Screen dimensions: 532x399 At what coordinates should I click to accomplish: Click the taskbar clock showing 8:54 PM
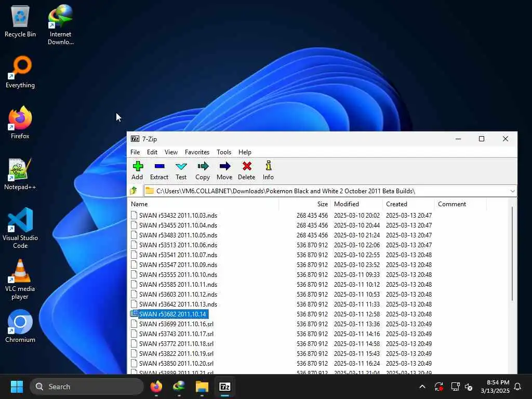[495, 387]
